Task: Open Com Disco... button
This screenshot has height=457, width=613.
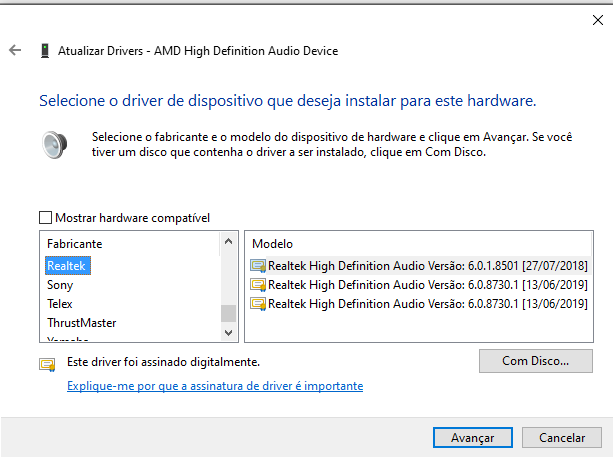Action: click(536, 361)
